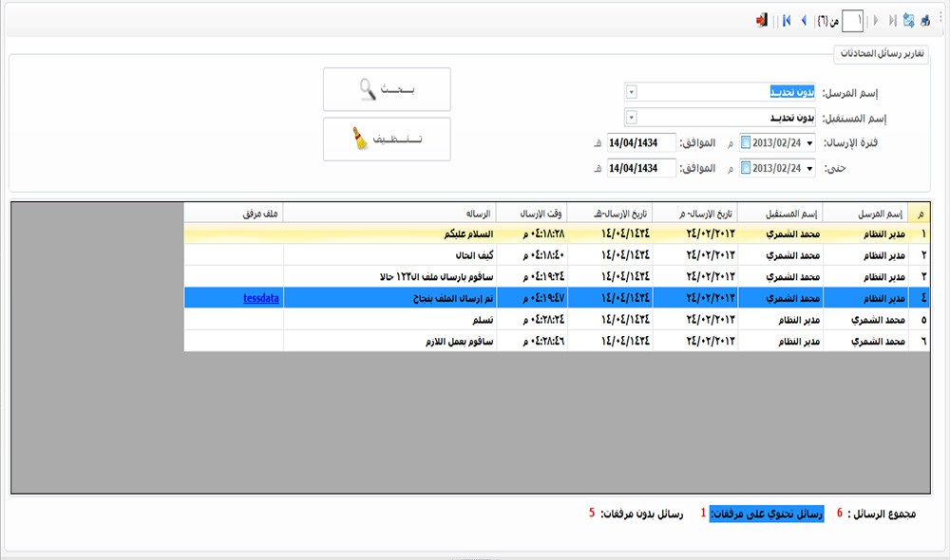Viewport: 950px width, 560px height.
Task: Click the printer icon in the toolbar
Action: (x=925, y=20)
